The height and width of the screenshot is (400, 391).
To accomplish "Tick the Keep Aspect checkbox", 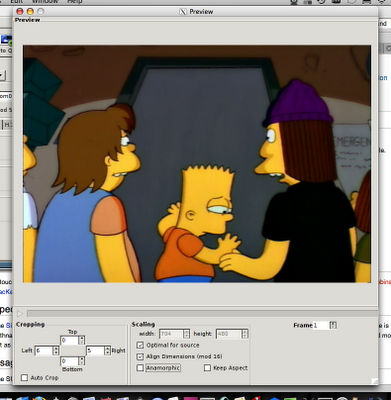I will (x=207, y=368).
